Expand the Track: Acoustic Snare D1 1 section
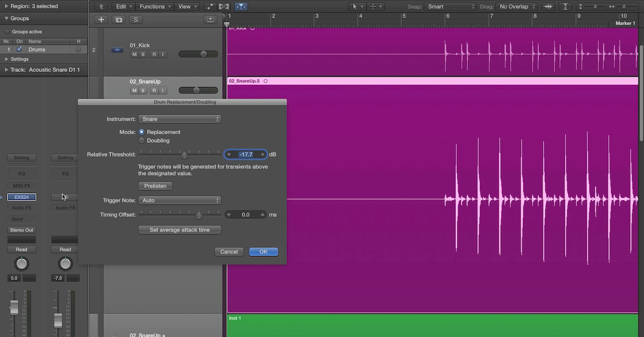Screen dimensions: 644x337 coord(6,70)
